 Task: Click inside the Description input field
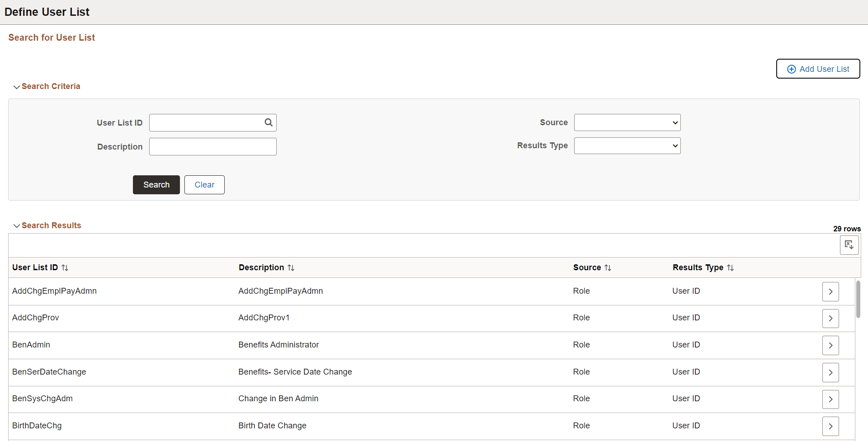click(212, 146)
